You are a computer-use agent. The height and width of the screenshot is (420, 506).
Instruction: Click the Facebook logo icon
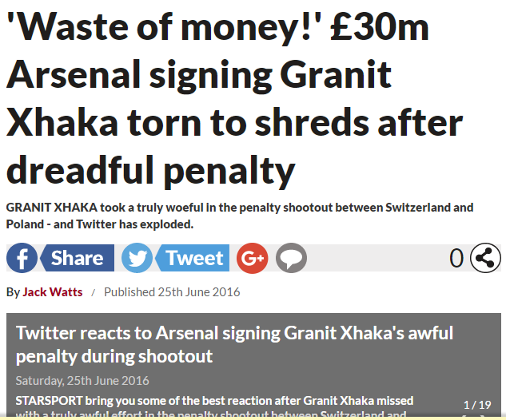pos(22,259)
